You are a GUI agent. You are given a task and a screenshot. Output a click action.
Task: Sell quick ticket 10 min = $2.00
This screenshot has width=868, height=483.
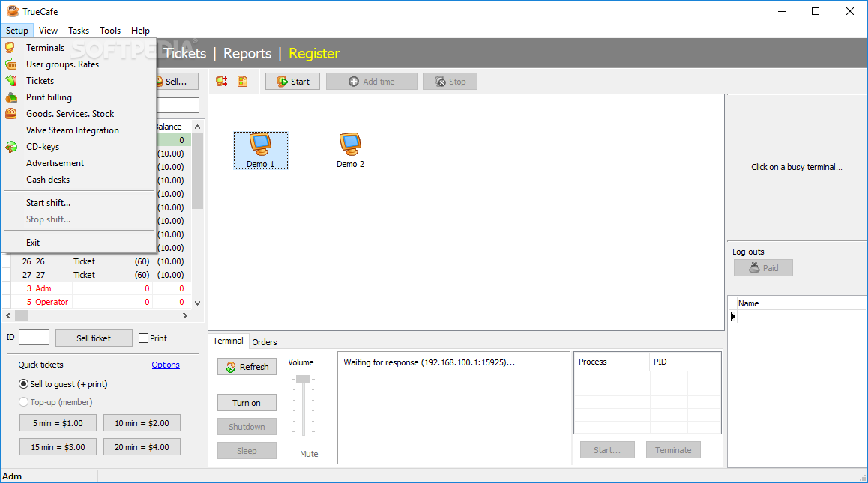(x=142, y=422)
